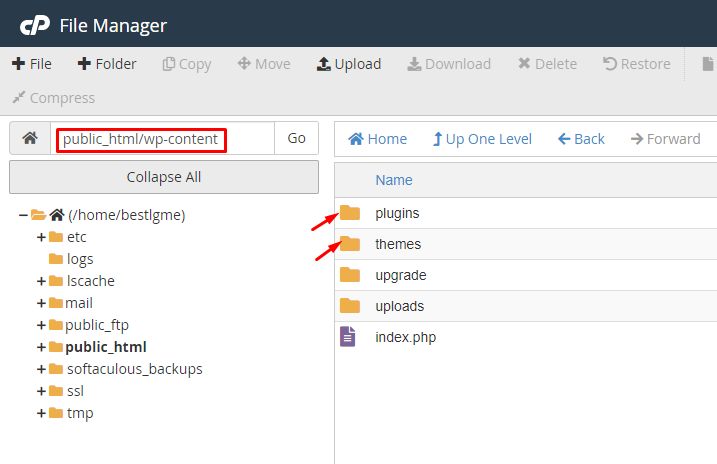Go to Home in navigation bar
The height and width of the screenshot is (464, 717).
(x=377, y=139)
